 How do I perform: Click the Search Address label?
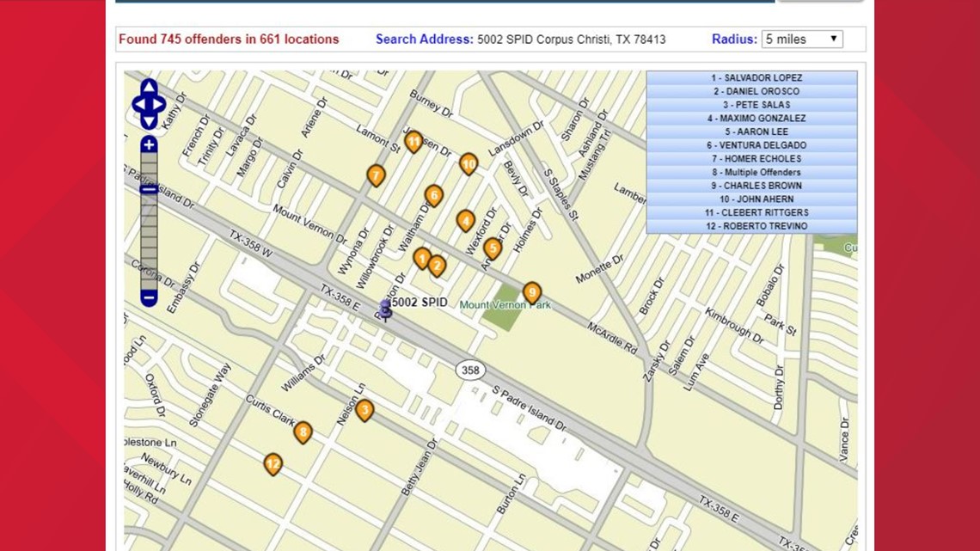(x=425, y=40)
